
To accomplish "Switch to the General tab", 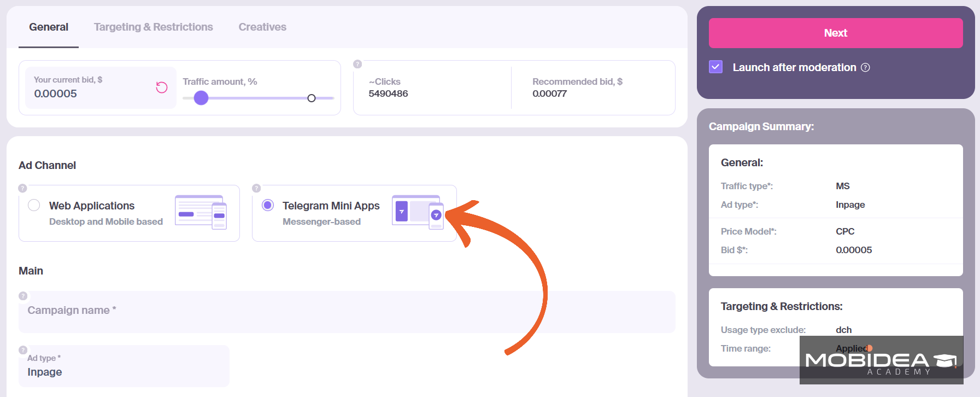I will (49, 27).
